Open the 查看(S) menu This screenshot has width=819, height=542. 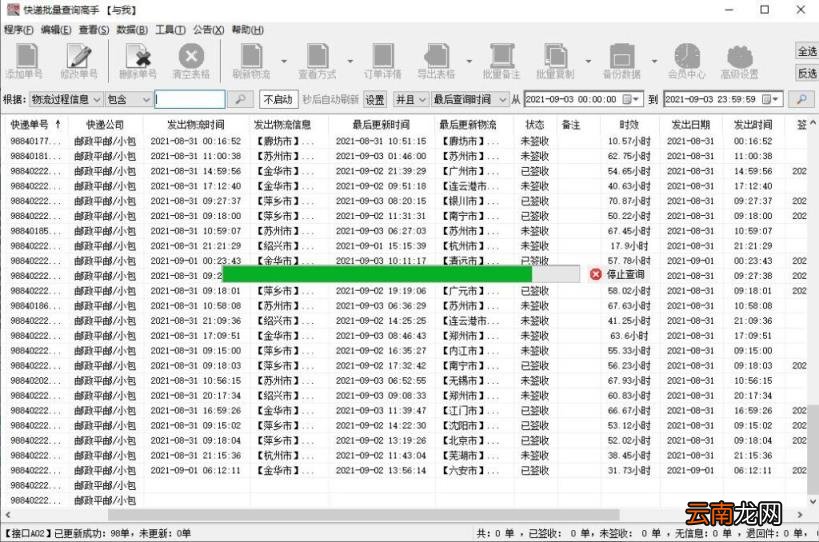tap(93, 30)
